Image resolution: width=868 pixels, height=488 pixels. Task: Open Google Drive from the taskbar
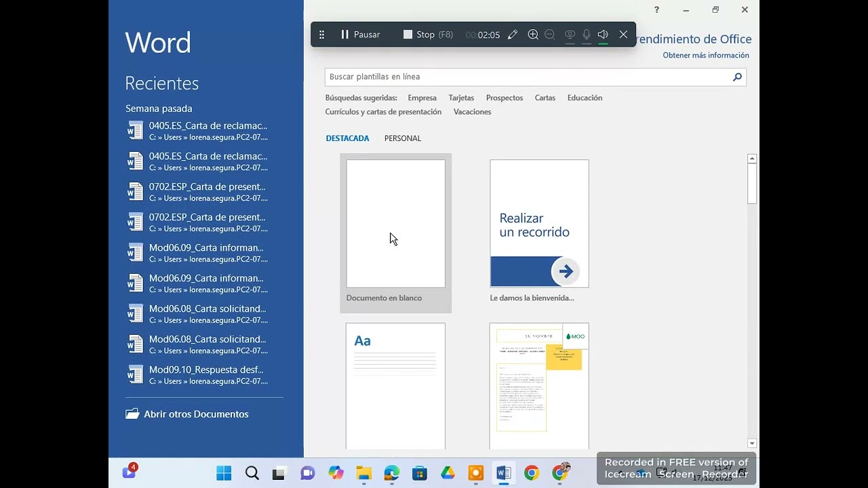(x=448, y=473)
